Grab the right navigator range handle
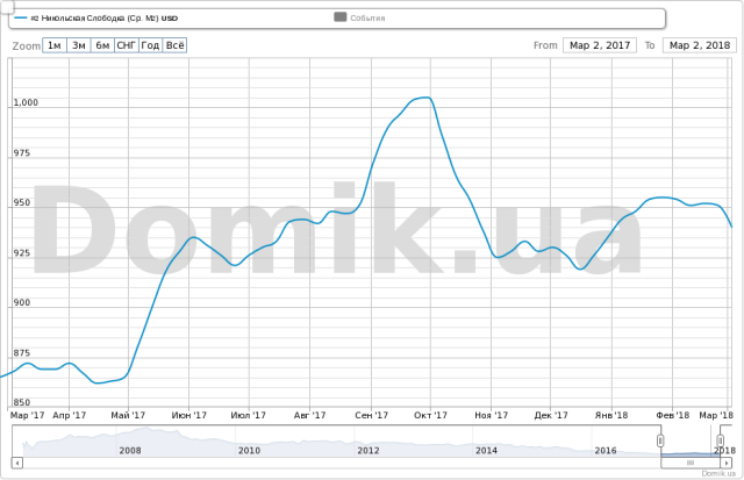 tap(720, 441)
